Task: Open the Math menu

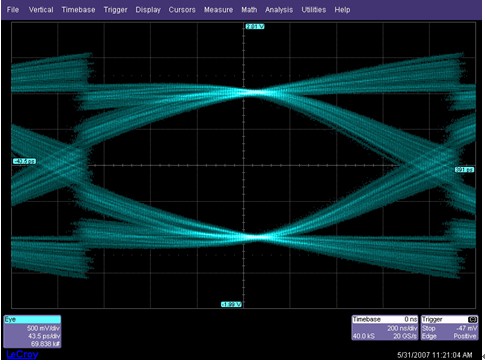Action: pos(249,10)
